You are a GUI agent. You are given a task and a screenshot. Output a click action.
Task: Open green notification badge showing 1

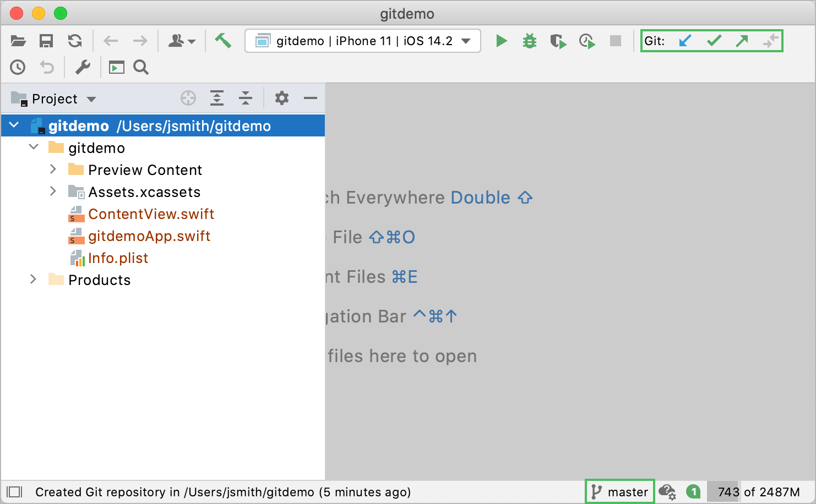pos(693,492)
